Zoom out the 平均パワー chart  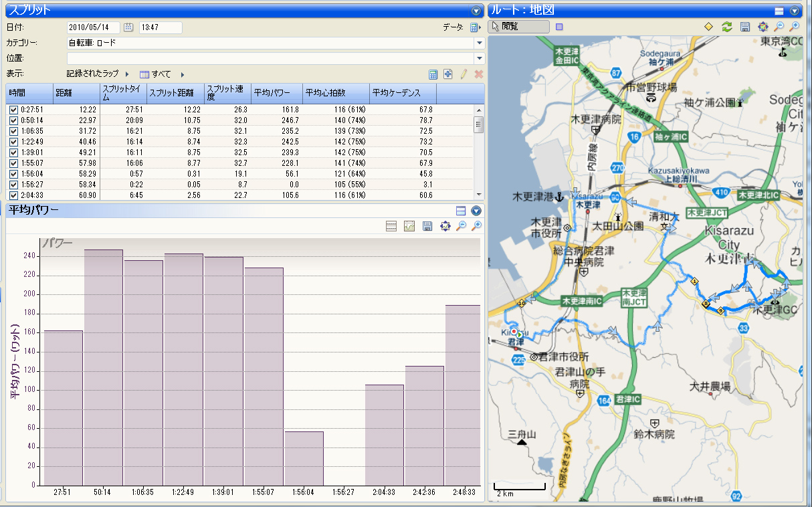[462, 227]
